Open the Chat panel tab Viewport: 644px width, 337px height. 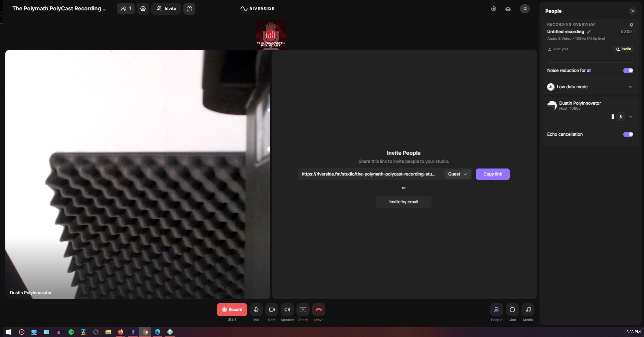pos(512,310)
